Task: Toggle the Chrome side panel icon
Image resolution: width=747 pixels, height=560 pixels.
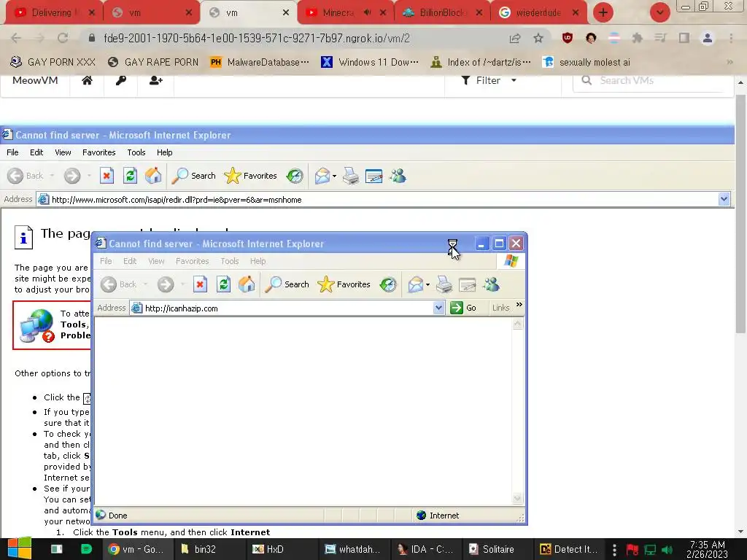Action: coord(684,38)
